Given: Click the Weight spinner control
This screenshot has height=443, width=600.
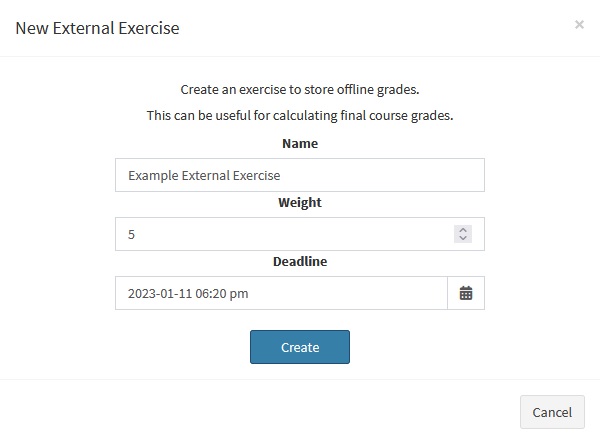Looking at the screenshot, I should pyautogui.click(x=462, y=234).
